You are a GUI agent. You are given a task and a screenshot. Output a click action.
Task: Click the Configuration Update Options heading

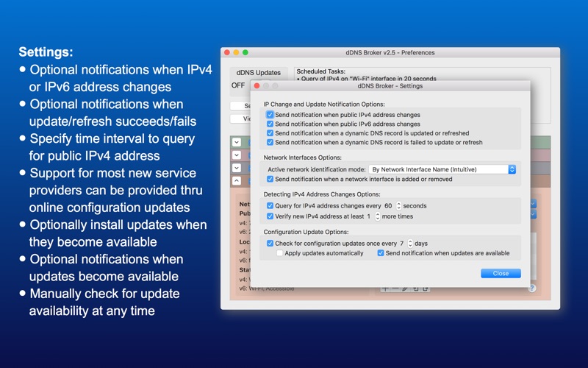click(306, 232)
